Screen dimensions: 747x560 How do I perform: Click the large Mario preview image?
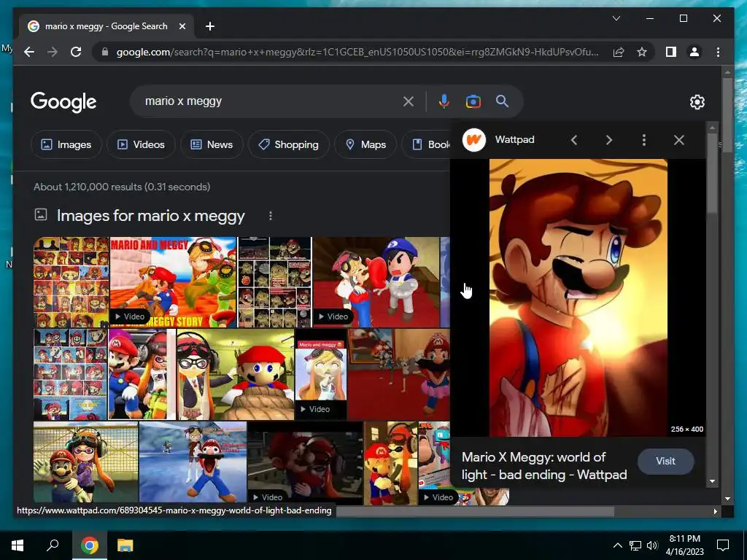(578, 297)
